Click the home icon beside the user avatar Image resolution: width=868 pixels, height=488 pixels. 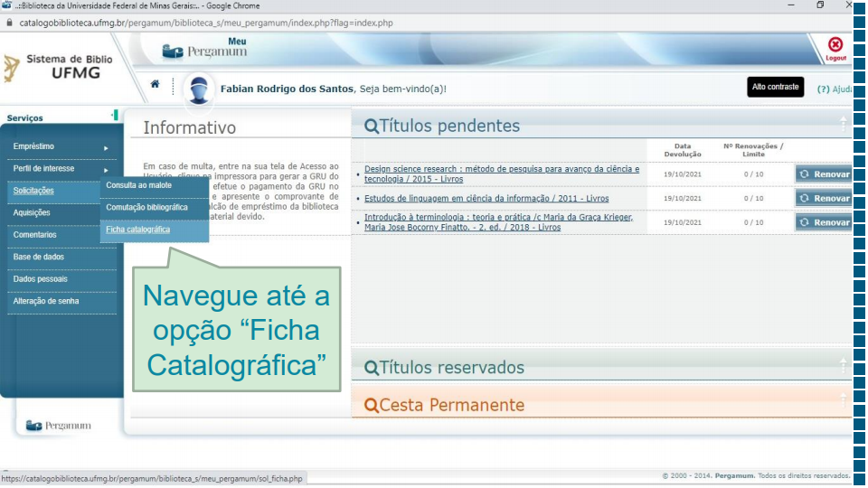coord(156,84)
